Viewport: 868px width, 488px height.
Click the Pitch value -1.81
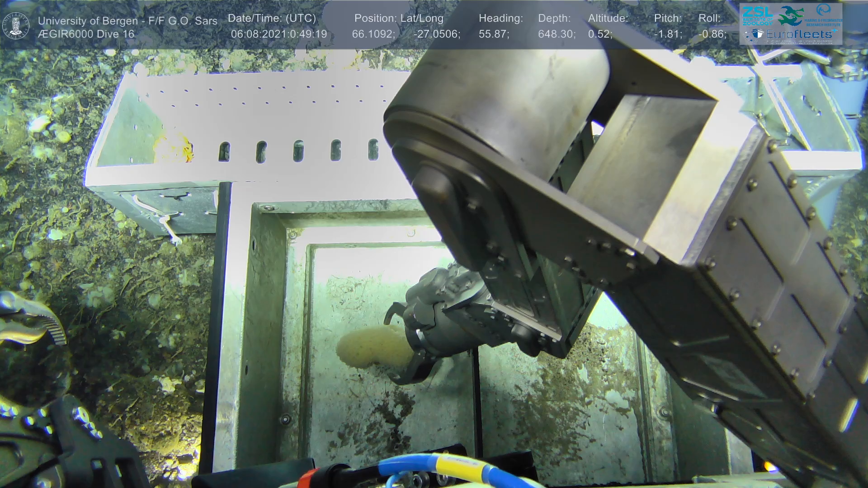pos(668,34)
